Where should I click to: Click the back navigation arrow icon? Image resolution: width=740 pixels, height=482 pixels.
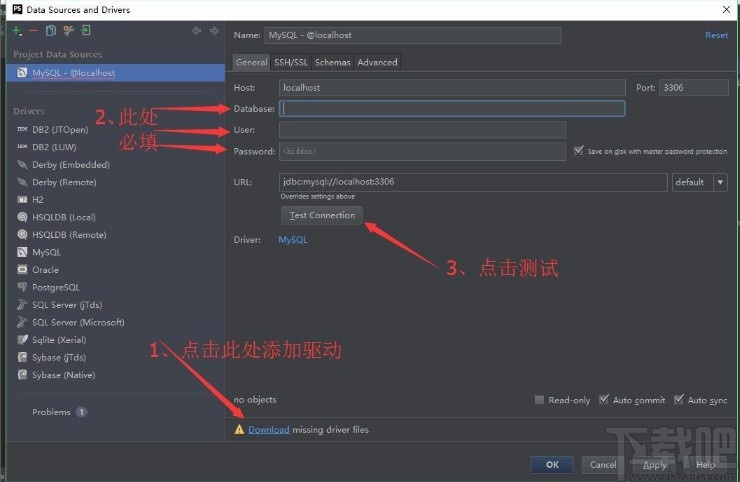[x=197, y=31]
